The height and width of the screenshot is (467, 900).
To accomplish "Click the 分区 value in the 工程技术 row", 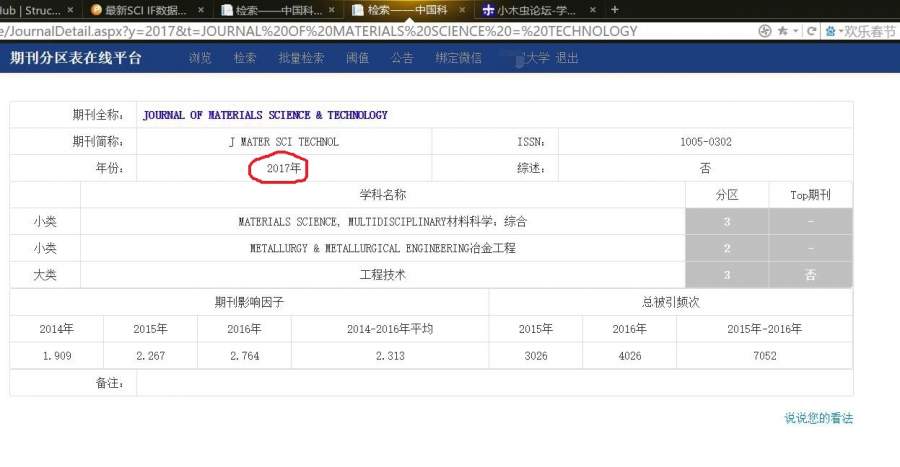I will 727,275.
